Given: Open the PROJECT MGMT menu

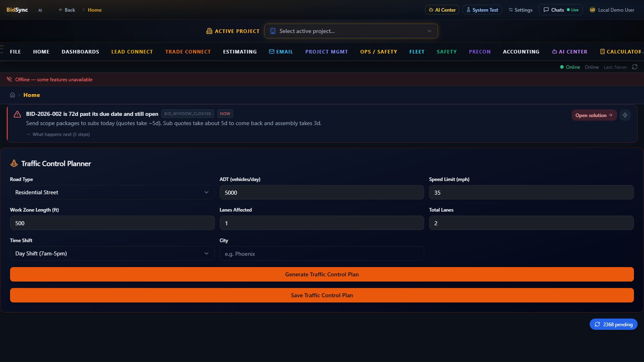Looking at the screenshot, I should 327,51.
